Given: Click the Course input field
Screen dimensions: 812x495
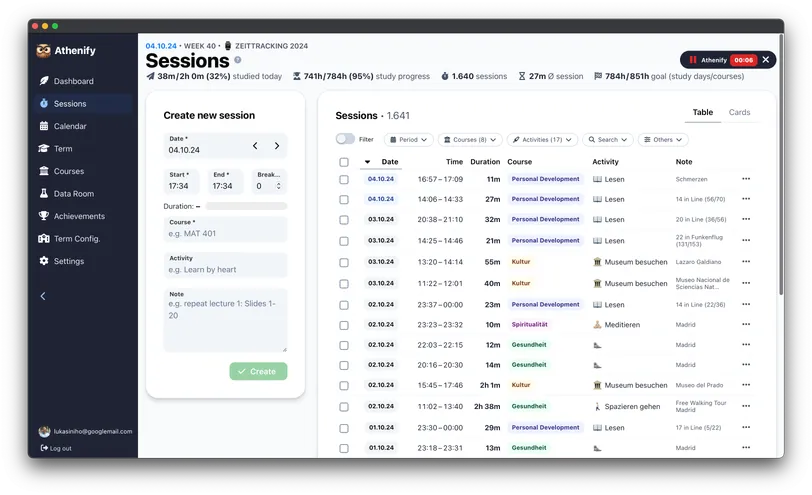Looking at the screenshot, I should pos(225,234).
